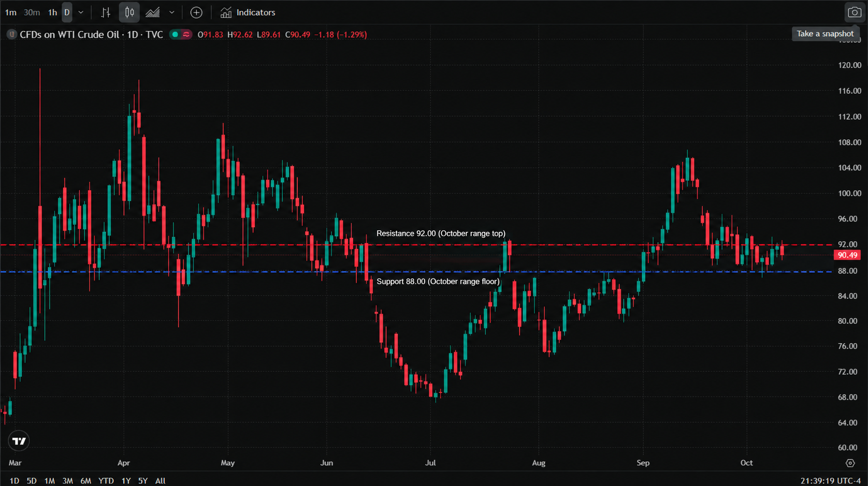Select the D daily interval
Screen dimensions: 868x486
pyautogui.click(x=67, y=12)
